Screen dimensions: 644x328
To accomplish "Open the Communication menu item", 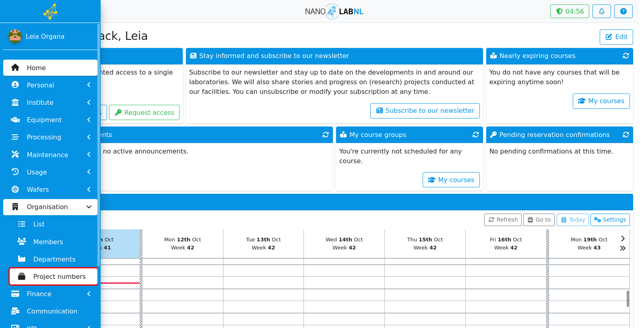I will 50,311.
